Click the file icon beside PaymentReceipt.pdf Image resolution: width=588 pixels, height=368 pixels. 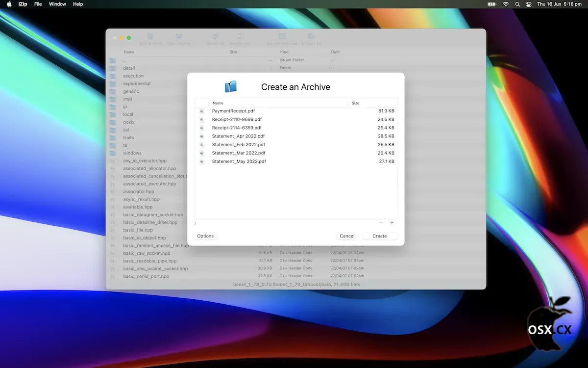point(201,111)
